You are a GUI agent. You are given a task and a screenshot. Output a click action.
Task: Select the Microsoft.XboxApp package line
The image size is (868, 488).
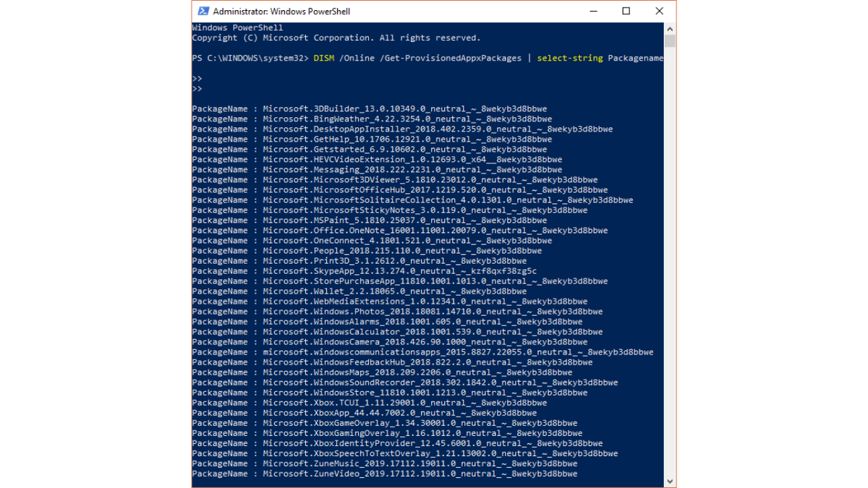click(x=365, y=412)
